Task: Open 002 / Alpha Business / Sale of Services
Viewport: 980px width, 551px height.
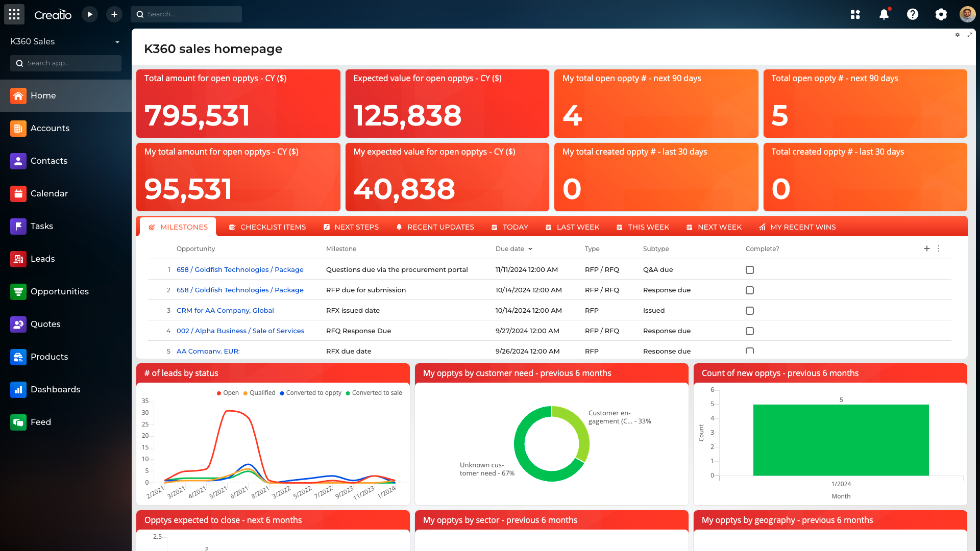Action: [x=240, y=331]
